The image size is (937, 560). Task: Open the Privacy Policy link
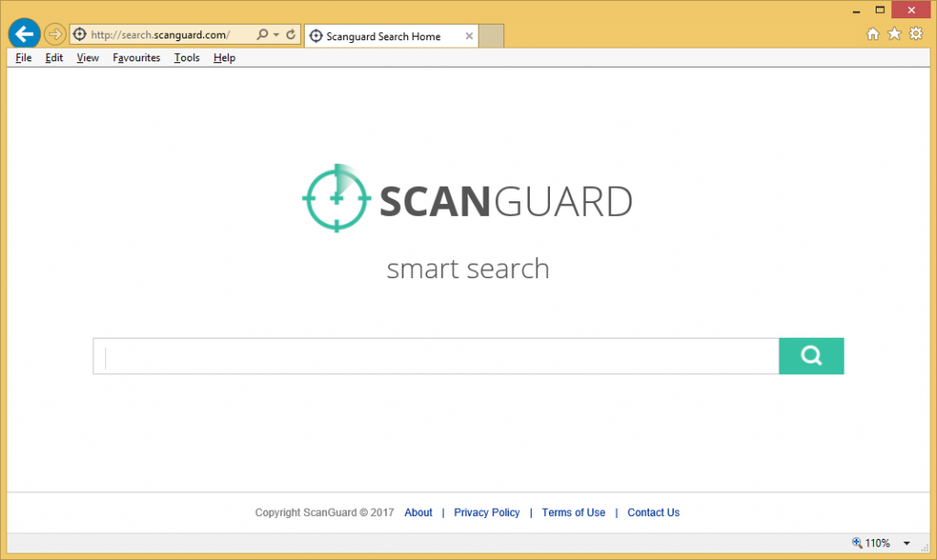coord(487,512)
